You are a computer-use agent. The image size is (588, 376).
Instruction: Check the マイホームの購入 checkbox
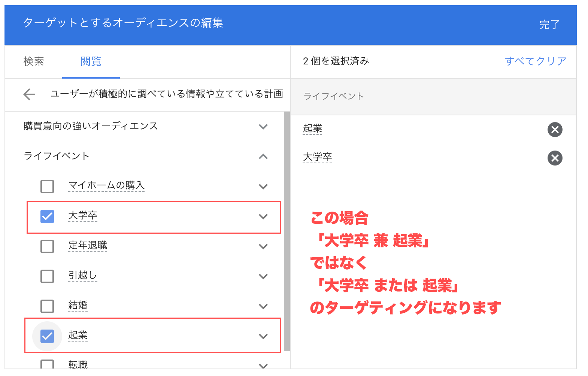point(47,186)
